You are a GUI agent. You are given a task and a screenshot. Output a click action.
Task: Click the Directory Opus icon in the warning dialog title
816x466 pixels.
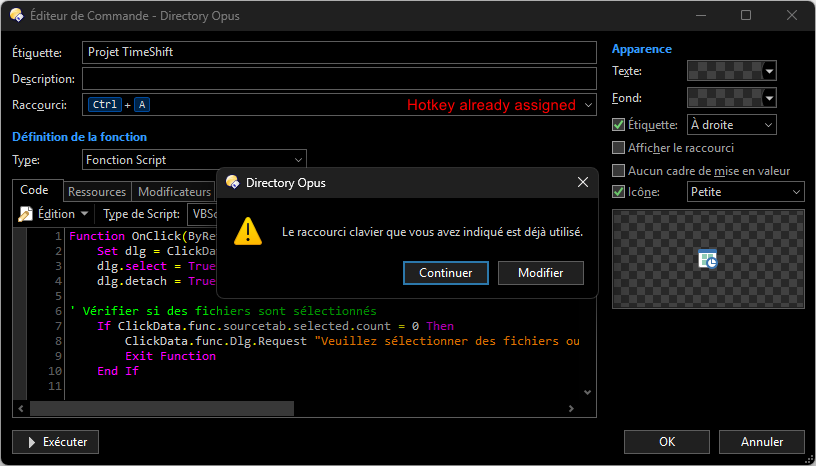point(233,183)
